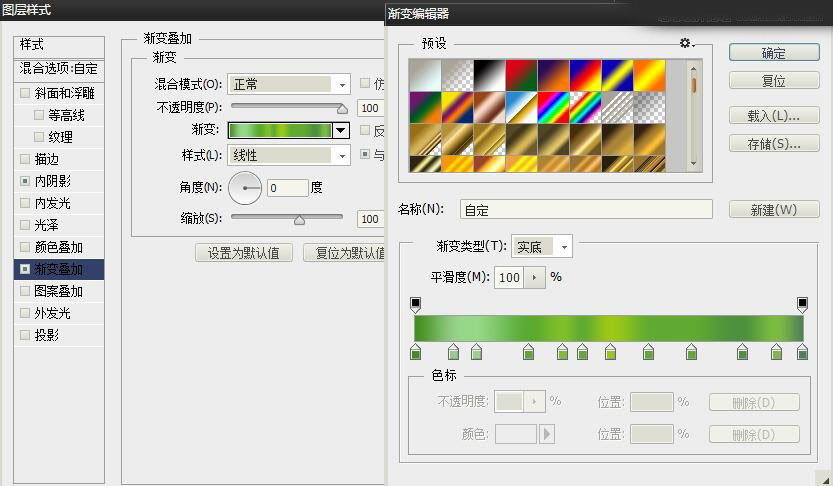Click the 复位为默认值 button
This screenshot has width=833, height=486.
(344, 253)
